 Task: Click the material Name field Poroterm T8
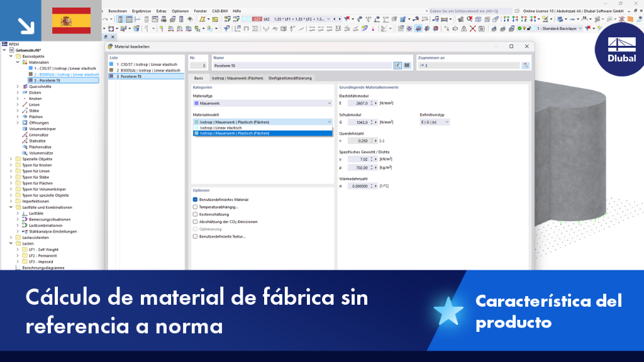(x=302, y=65)
